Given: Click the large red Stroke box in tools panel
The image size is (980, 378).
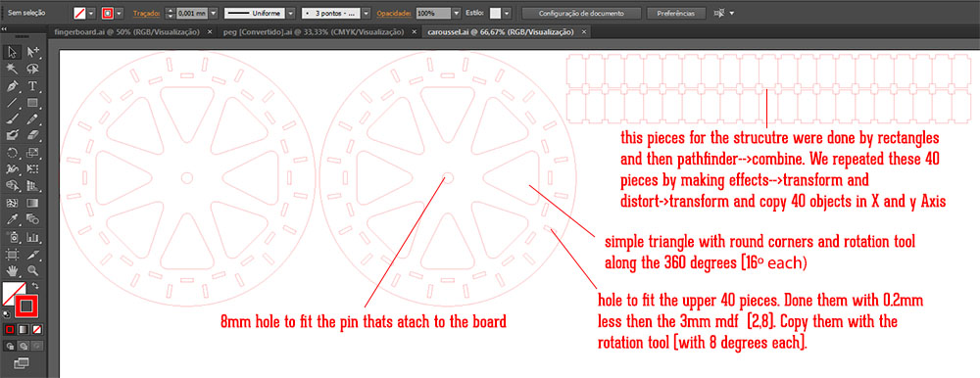Looking at the screenshot, I should [27, 307].
